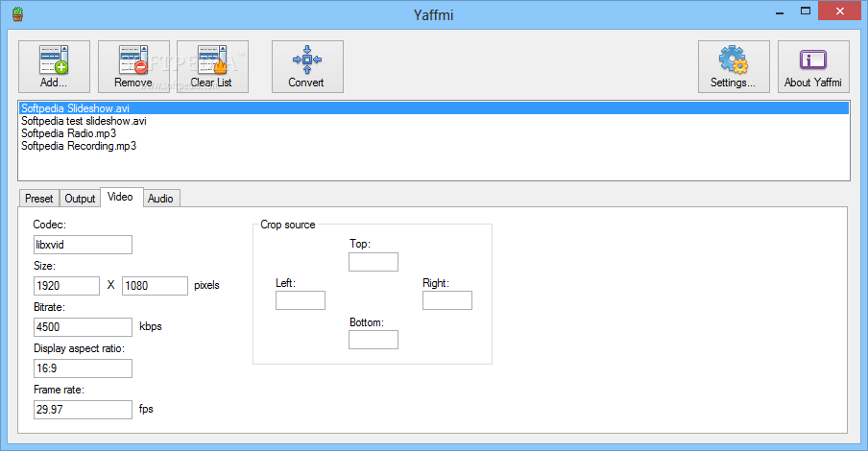This screenshot has height=451, width=868.
Task: Switch to the Preset tab
Action: [x=38, y=198]
